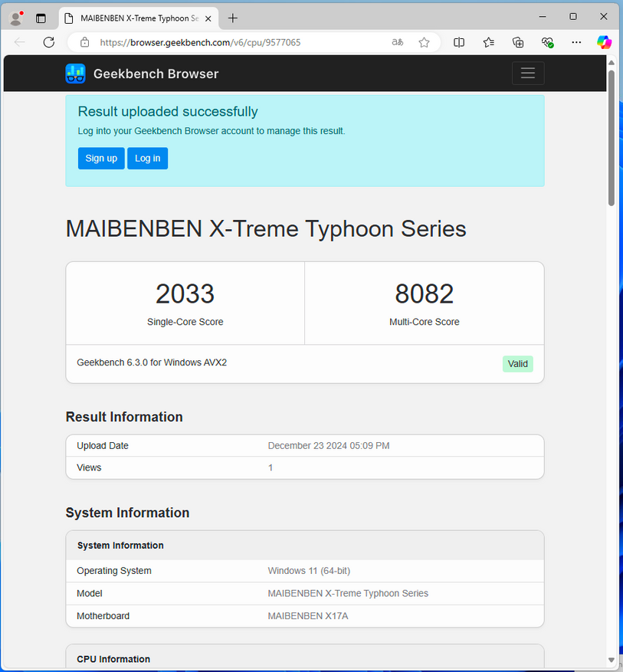Open the tab actions menu icon
The image size is (623, 672).
tap(41, 18)
